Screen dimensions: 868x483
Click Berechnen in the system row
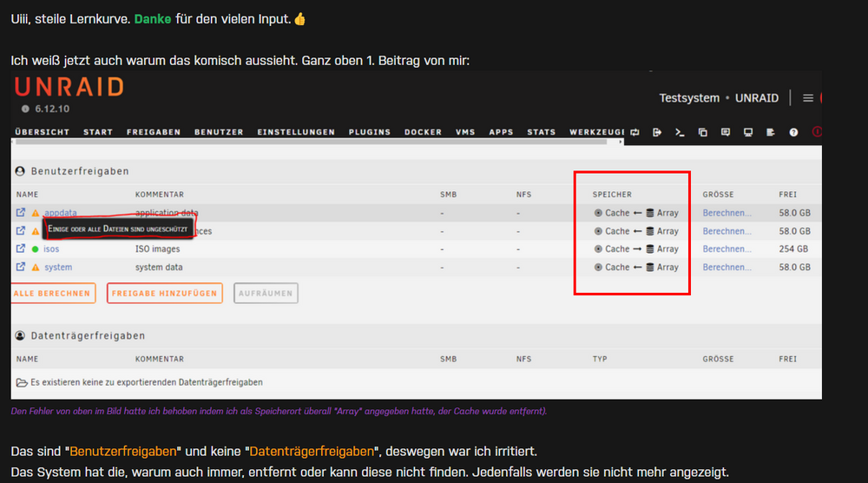[727, 267]
